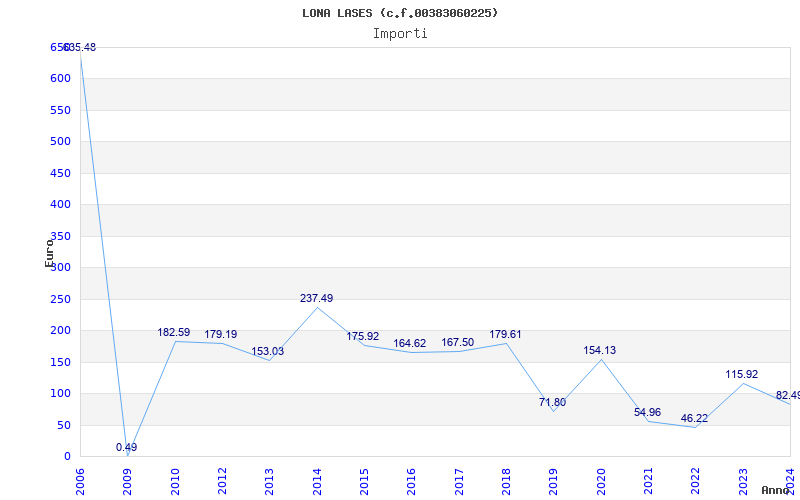Select the 0.49 data label
Viewport: 800px width, 500px height.
[127, 447]
